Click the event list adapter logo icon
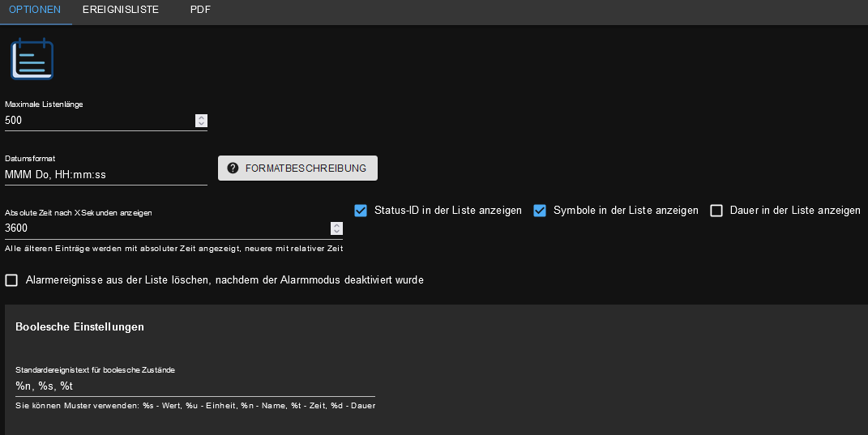 point(32,60)
